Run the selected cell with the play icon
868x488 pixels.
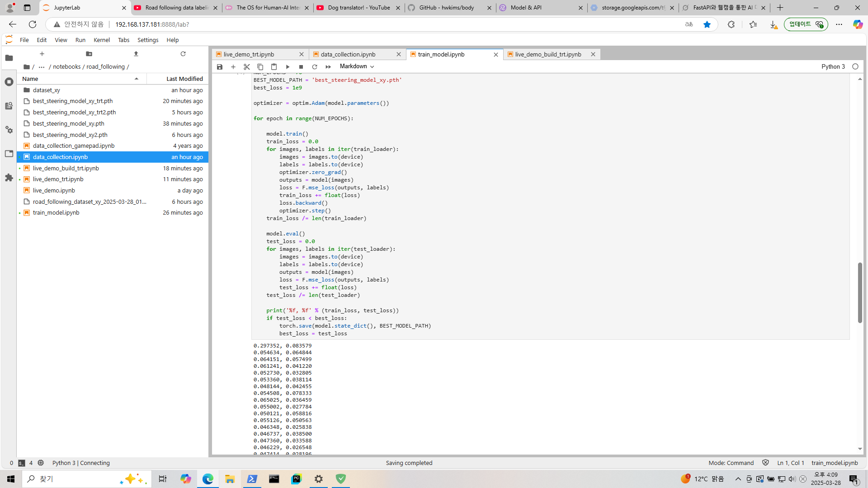pos(288,67)
